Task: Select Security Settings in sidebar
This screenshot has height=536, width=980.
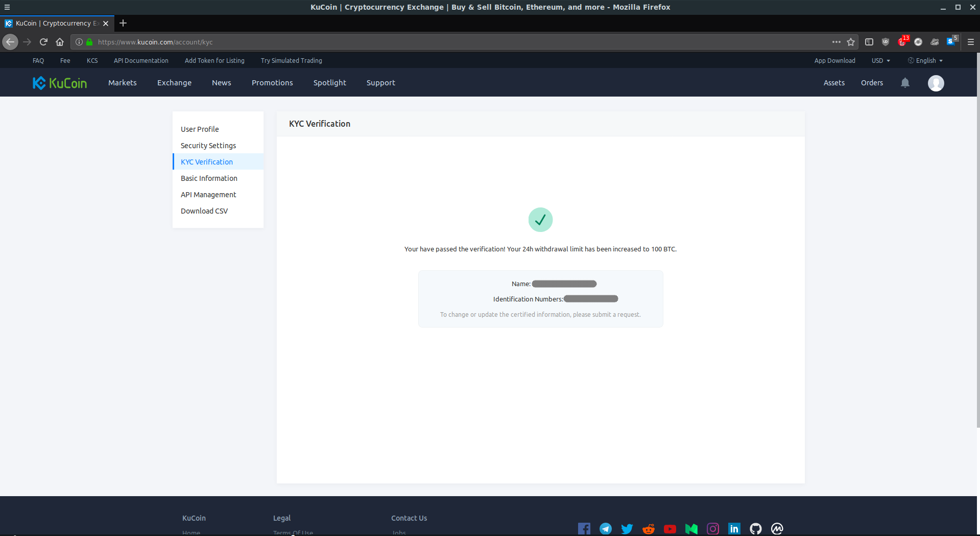Action: pos(218,146)
